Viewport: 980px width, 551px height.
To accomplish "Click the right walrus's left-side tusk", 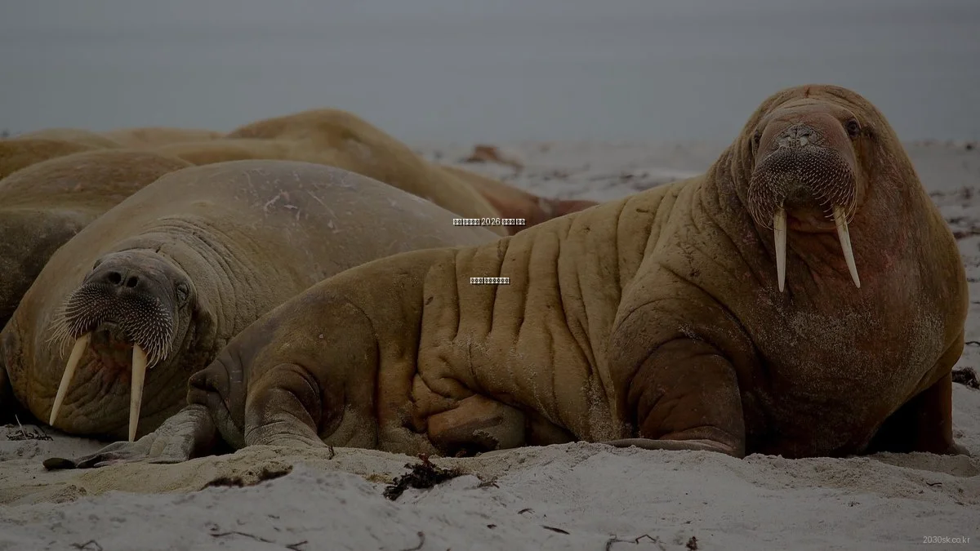I will [x=780, y=249].
